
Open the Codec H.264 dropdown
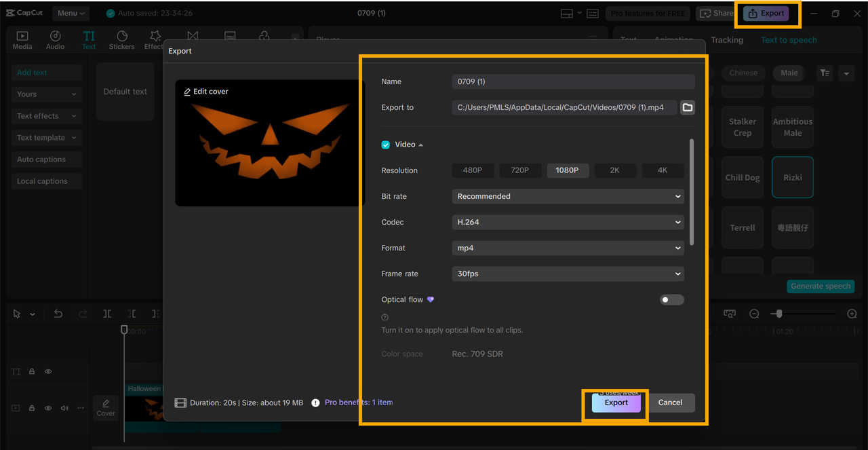(568, 222)
